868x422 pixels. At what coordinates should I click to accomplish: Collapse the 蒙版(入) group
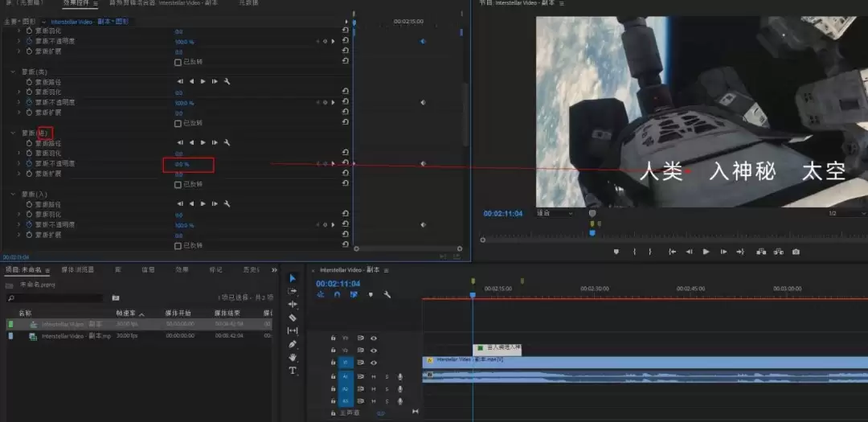(x=13, y=194)
